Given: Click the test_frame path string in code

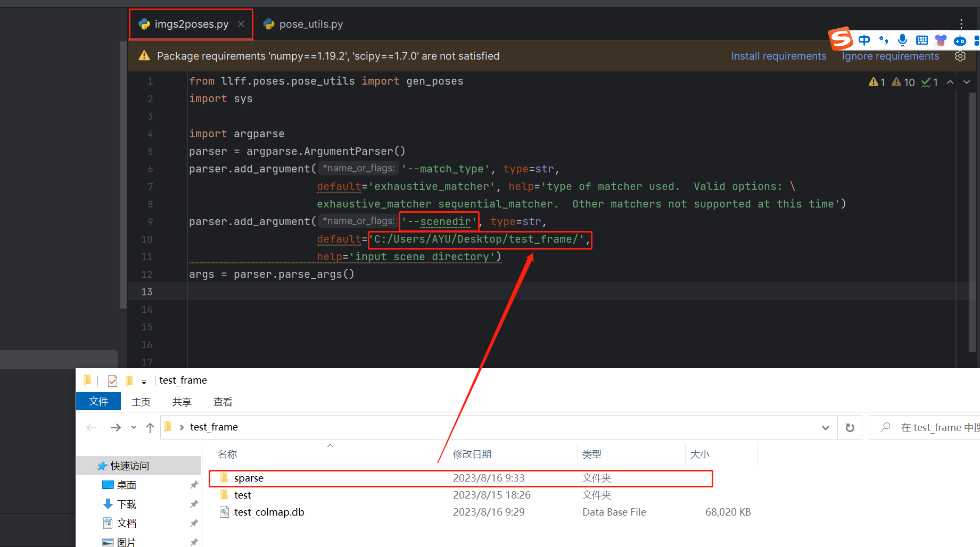Looking at the screenshot, I should 478,239.
